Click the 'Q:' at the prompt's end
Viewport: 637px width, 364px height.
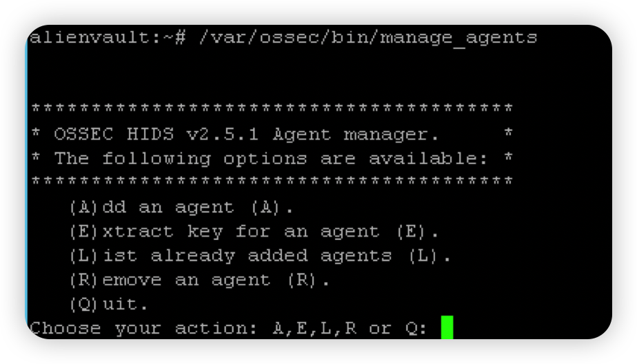click(x=416, y=328)
